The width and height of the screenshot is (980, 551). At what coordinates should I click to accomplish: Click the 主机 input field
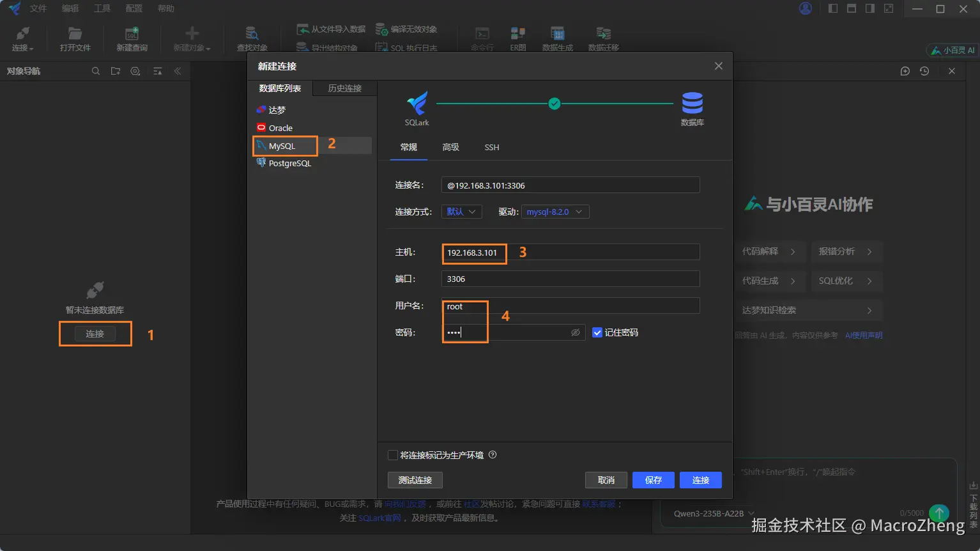570,252
